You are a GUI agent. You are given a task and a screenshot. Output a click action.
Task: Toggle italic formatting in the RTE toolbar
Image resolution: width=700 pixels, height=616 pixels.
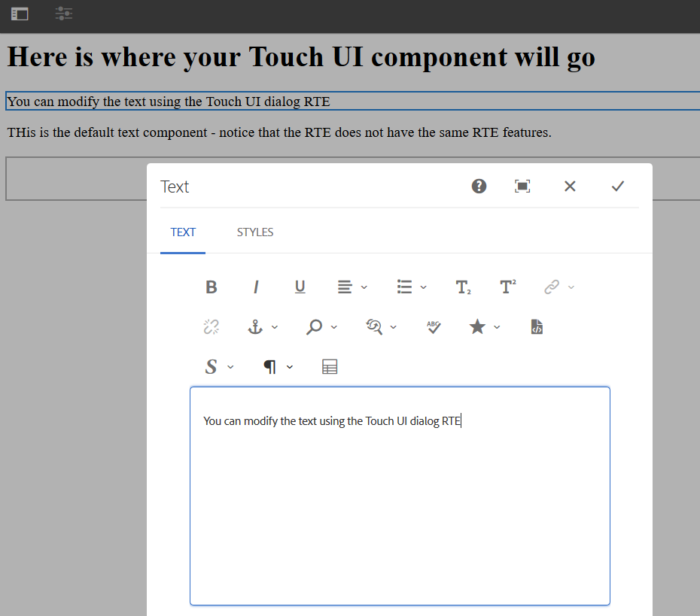256,287
